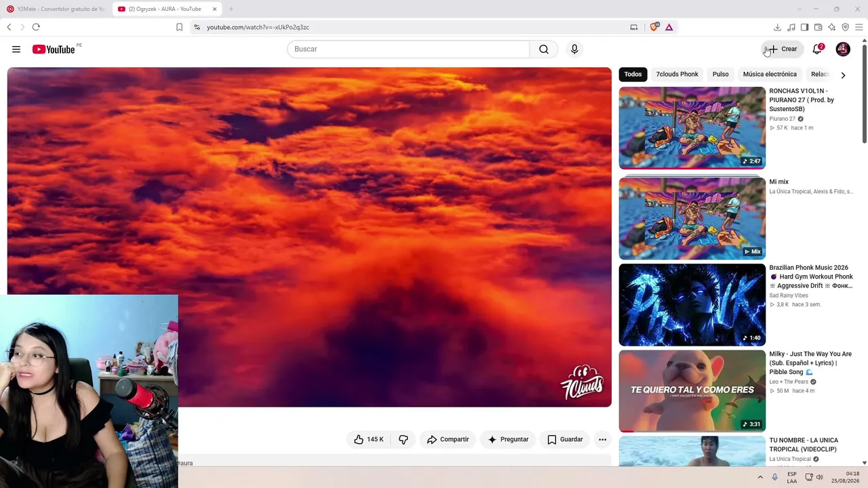868x488 pixels.
Task: Open RONCHAS V1OL1N video thumbnail
Action: 692,127
